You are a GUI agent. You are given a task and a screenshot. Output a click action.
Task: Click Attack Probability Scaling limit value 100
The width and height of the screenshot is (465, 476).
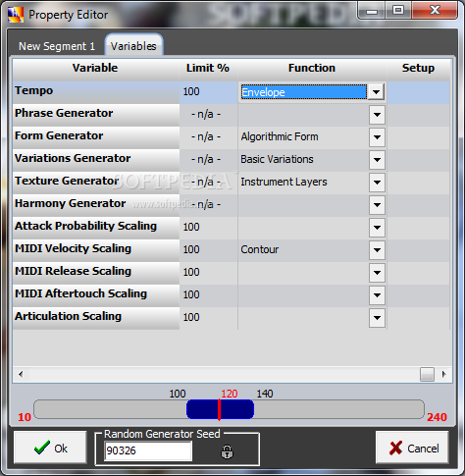click(191, 227)
